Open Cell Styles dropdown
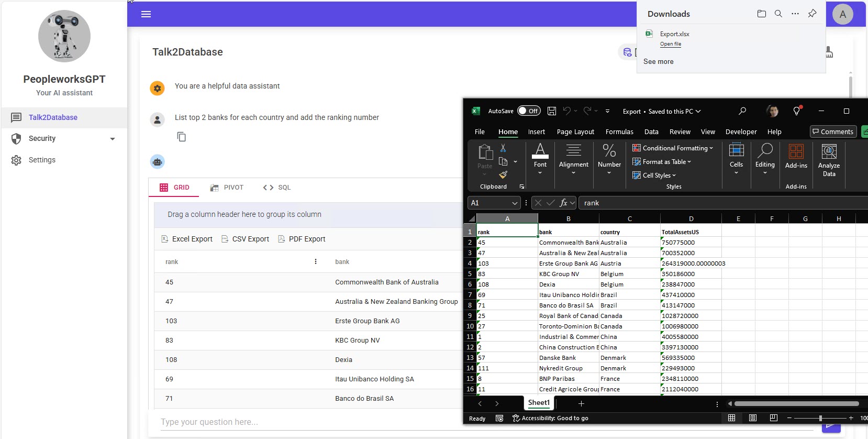 pos(654,175)
